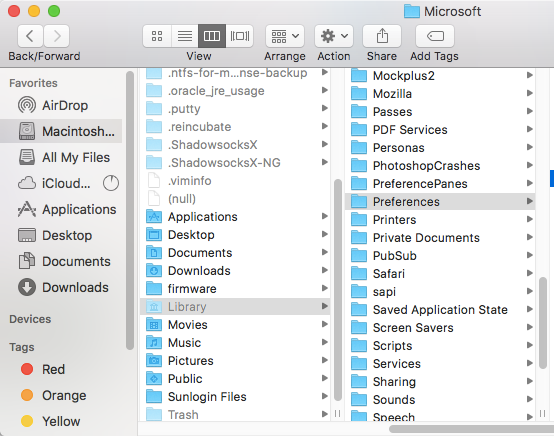Select the Applications folder in the column
The width and height of the screenshot is (554, 436).
(x=235, y=217)
